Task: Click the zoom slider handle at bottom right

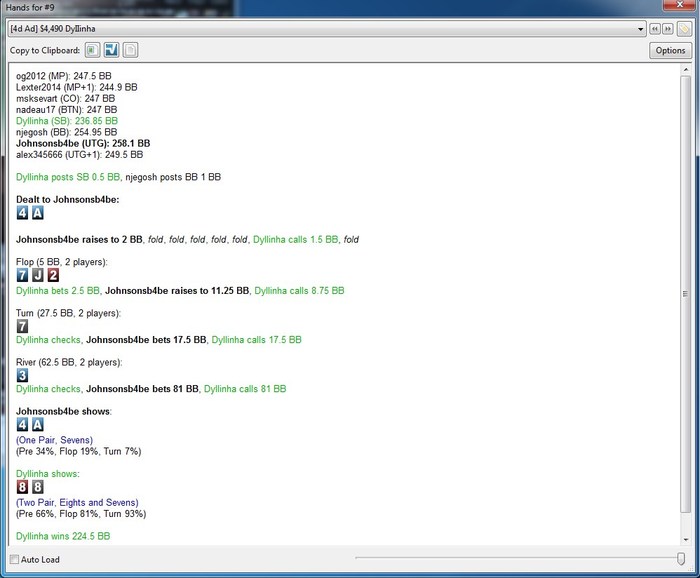Action: [x=681, y=559]
